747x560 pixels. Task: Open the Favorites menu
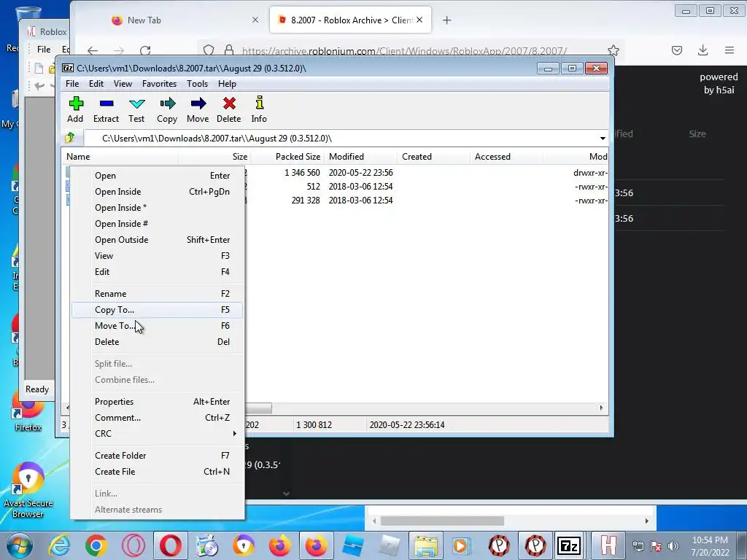159,84
